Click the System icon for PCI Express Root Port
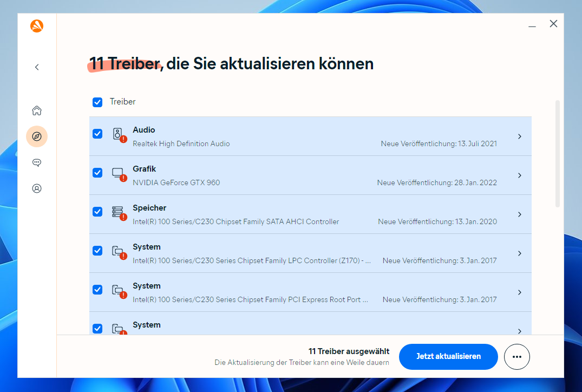Screen dimensions: 582x392 [x=119, y=291]
